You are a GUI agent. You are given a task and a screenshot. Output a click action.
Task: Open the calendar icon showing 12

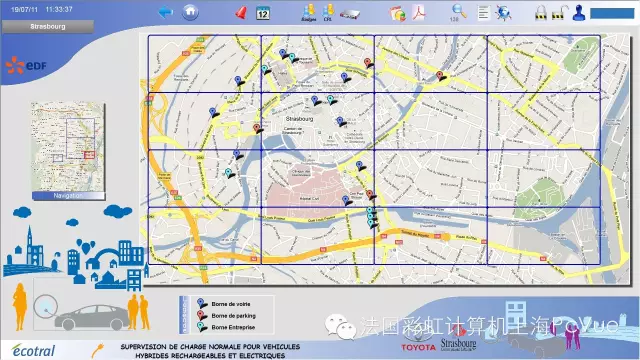pos(263,13)
